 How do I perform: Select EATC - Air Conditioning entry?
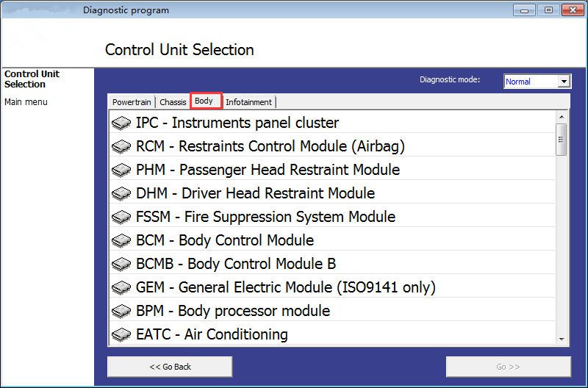pyautogui.click(x=212, y=334)
